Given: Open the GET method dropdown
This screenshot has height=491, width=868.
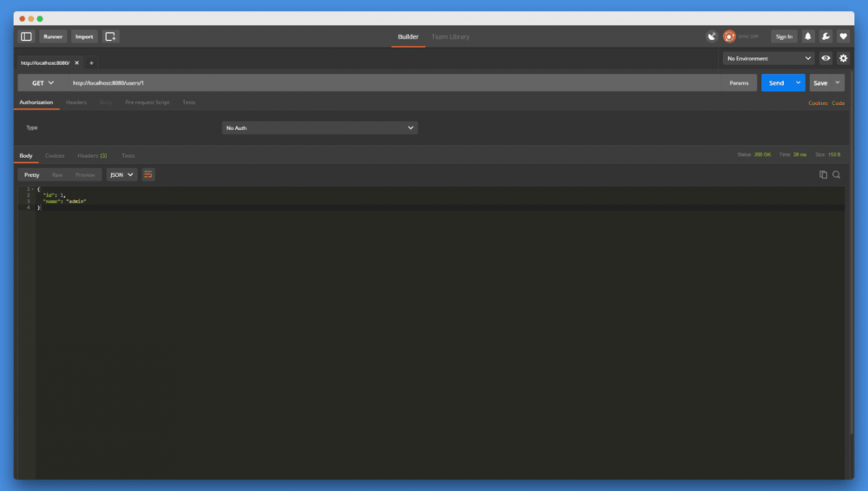Looking at the screenshot, I should pos(43,83).
